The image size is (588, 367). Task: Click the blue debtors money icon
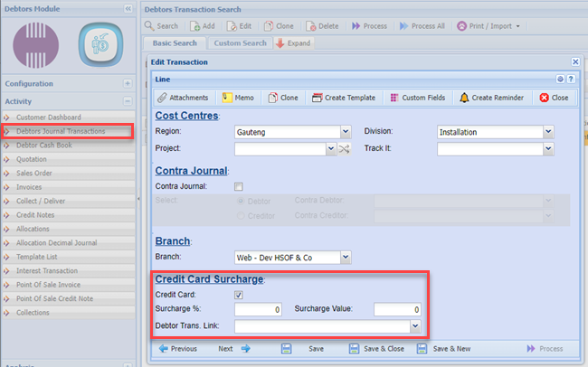coord(100,44)
